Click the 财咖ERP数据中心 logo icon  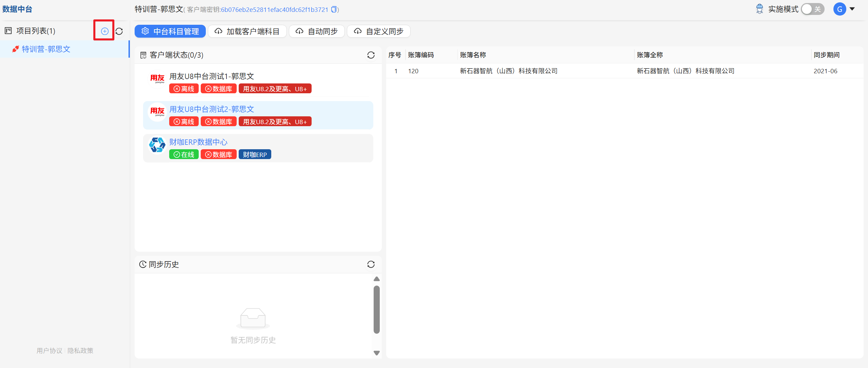(157, 145)
